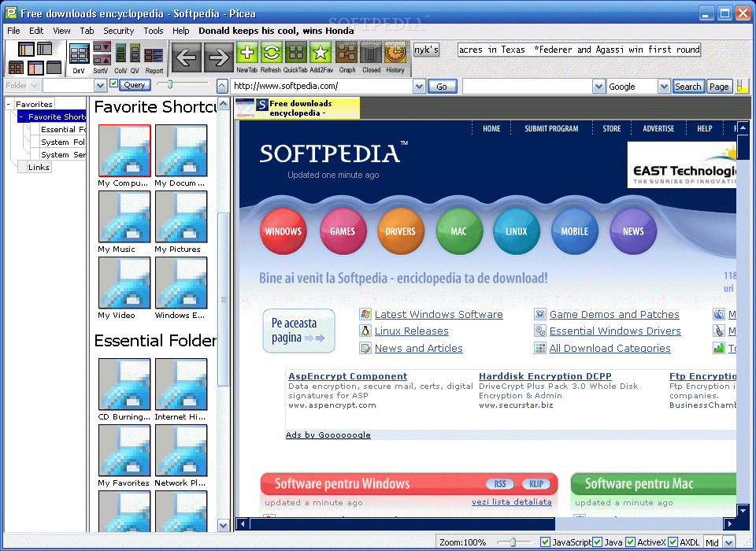The height and width of the screenshot is (551, 756).
Task: Disable the JavaScript checkbox
Action: [545, 542]
